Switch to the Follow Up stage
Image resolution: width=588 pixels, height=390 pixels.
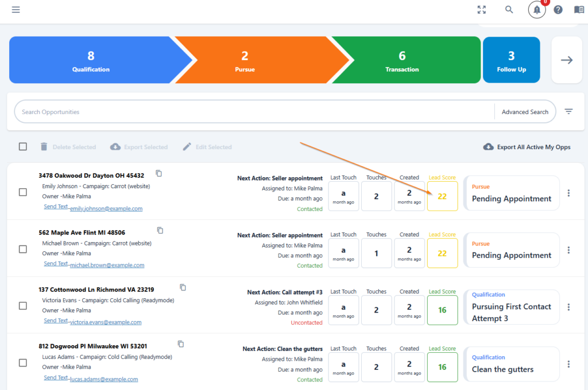click(512, 60)
